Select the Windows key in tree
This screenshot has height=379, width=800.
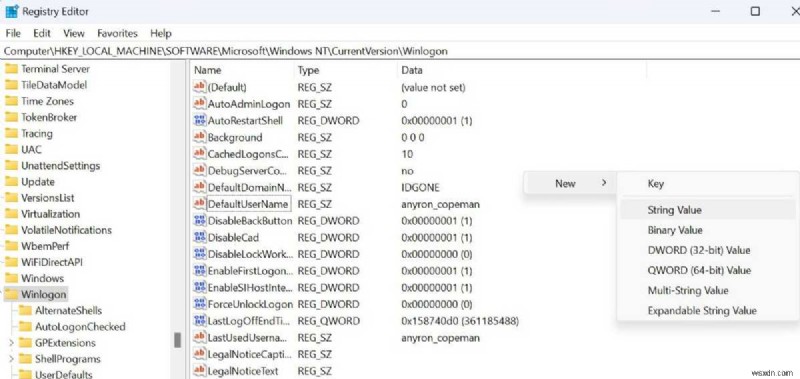click(42, 279)
